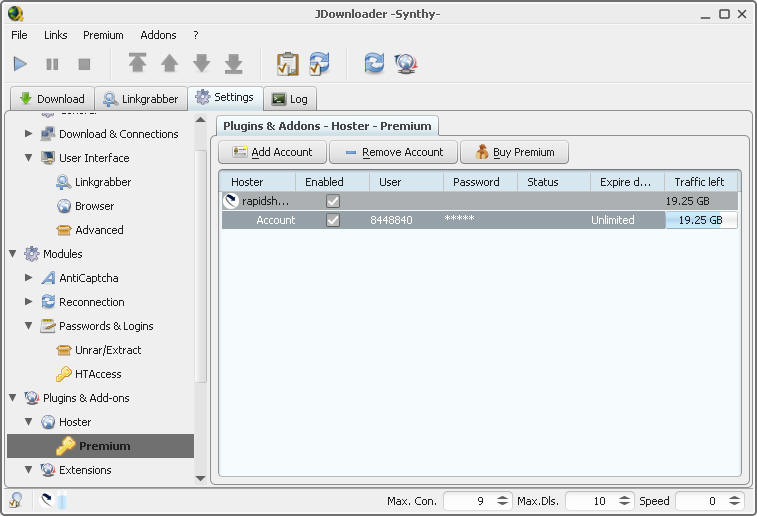
Task: Click the Plugins & Add-ons globe icon
Action: point(32,398)
